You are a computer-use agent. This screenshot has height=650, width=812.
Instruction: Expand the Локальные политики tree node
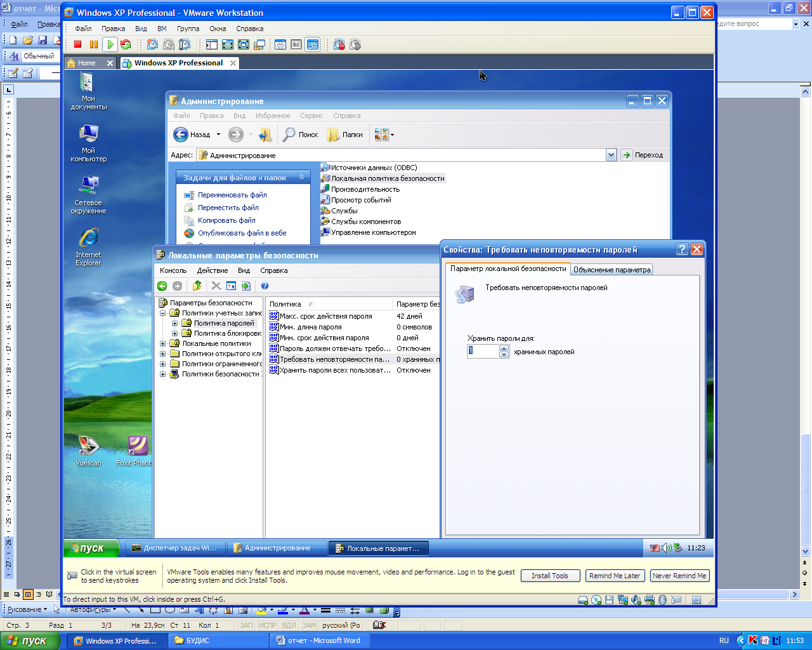coord(162,343)
